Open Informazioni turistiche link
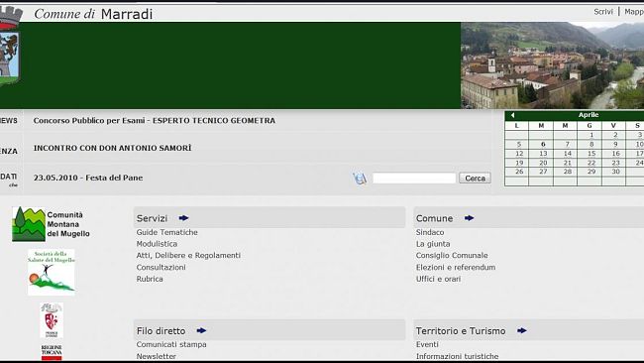This screenshot has height=363, width=644. coord(457,356)
